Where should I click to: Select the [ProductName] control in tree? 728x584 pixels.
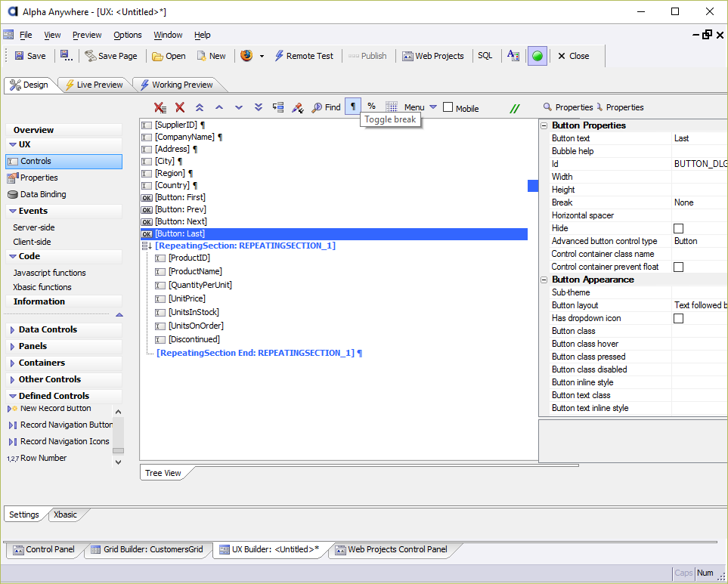coord(195,271)
